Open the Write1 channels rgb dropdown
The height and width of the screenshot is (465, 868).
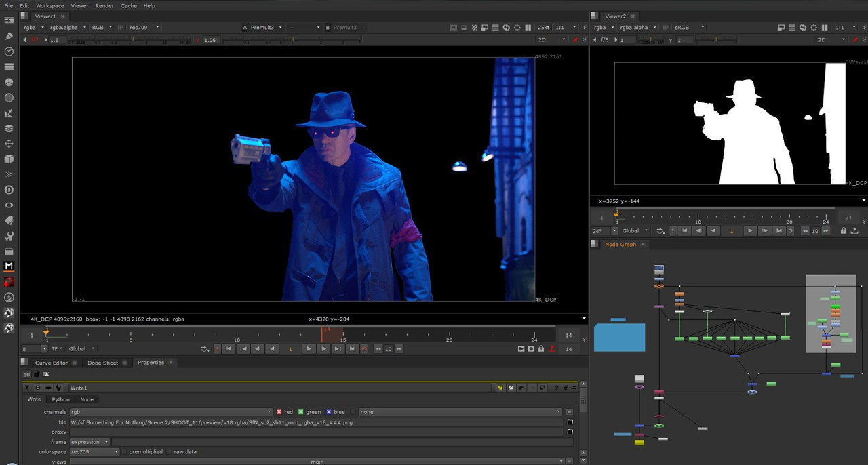coord(171,412)
